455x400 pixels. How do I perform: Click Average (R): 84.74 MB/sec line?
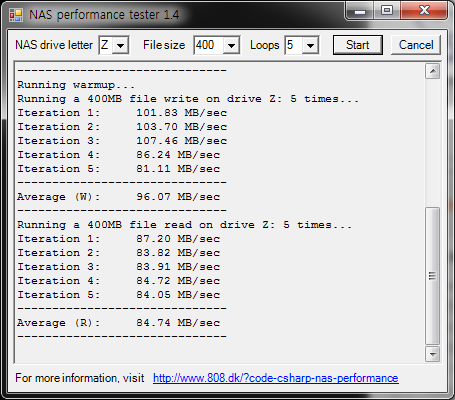point(119,323)
